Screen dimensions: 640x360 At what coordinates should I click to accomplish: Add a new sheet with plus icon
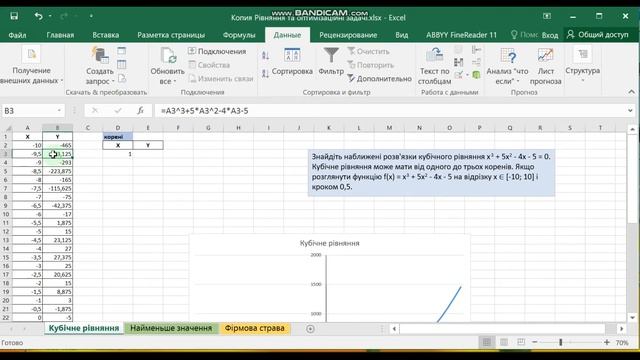tap(310, 329)
